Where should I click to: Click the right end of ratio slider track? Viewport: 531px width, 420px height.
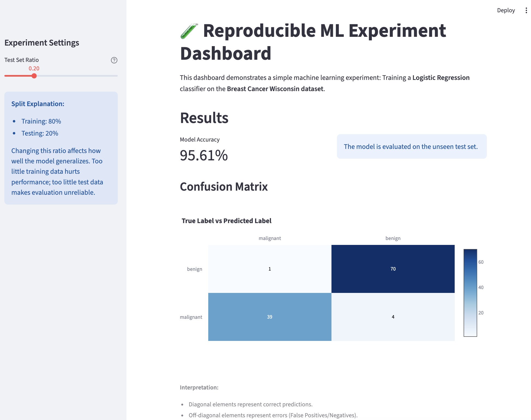[117, 76]
